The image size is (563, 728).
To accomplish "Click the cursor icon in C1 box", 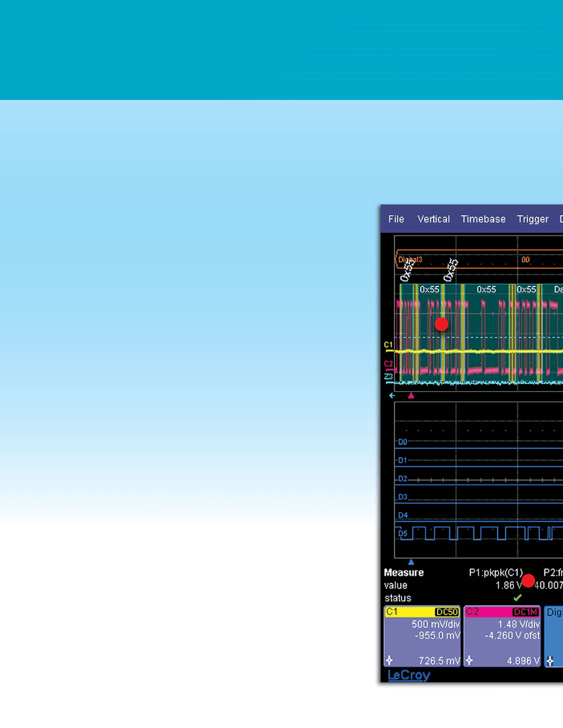I will [389, 660].
